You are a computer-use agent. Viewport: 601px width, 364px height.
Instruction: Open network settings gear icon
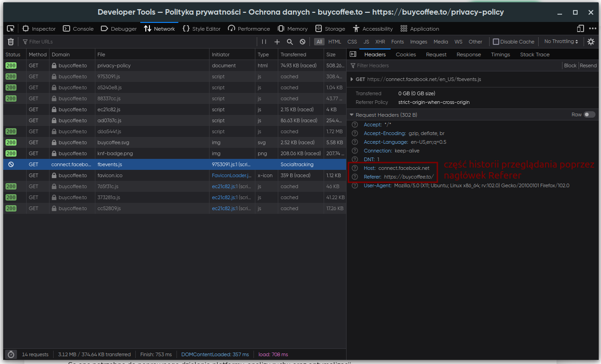click(591, 42)
